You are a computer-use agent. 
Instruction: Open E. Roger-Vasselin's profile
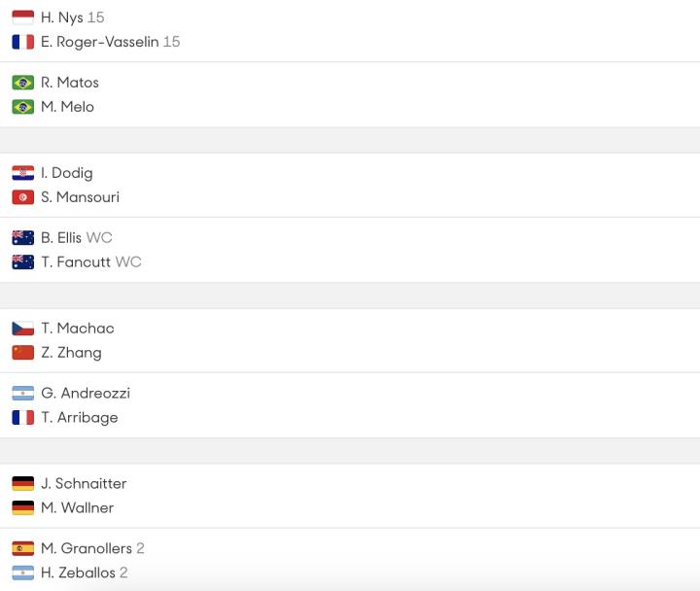point(99,42)
